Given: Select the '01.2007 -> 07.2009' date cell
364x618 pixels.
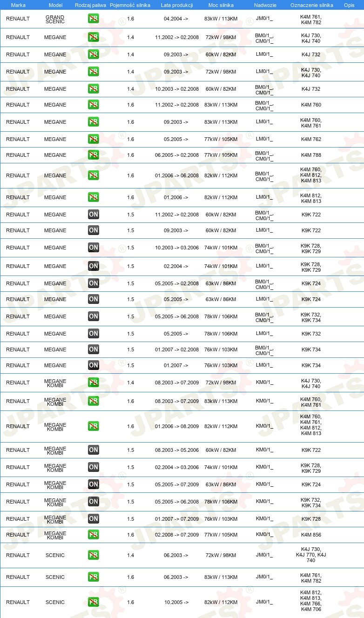Looking at the screenshot, I should point(177,519).
